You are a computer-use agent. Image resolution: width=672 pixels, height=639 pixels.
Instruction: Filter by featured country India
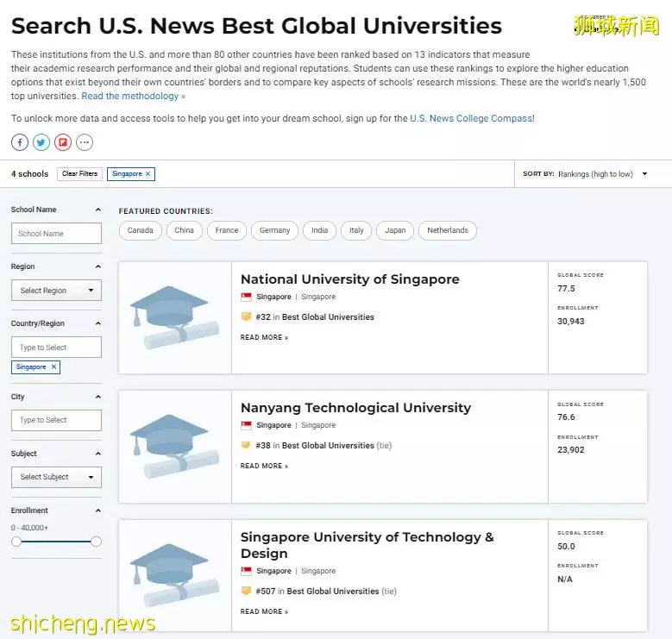pyautogui.click(x=320, y=230)
